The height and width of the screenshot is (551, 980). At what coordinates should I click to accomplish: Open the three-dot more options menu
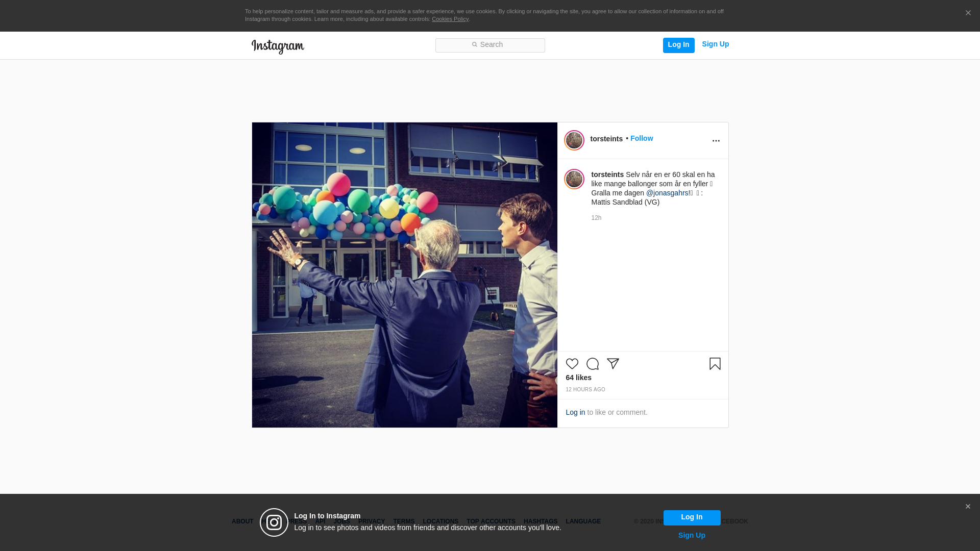[x=716, y=141]
